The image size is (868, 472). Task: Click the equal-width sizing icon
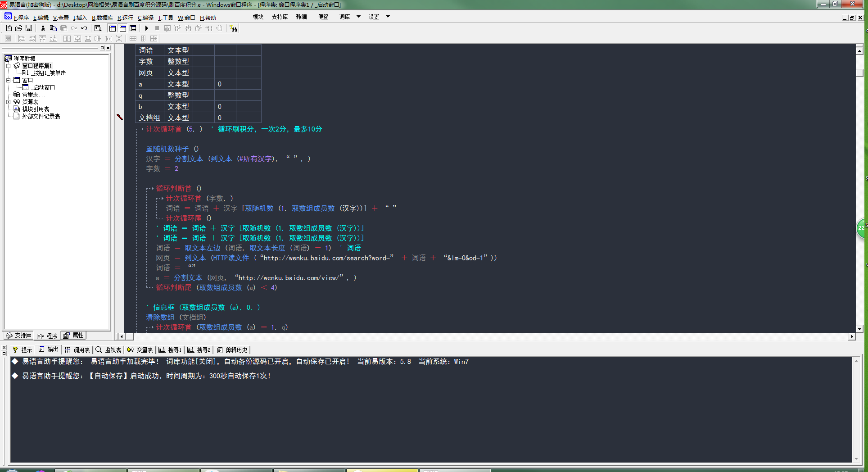[133, 38]
